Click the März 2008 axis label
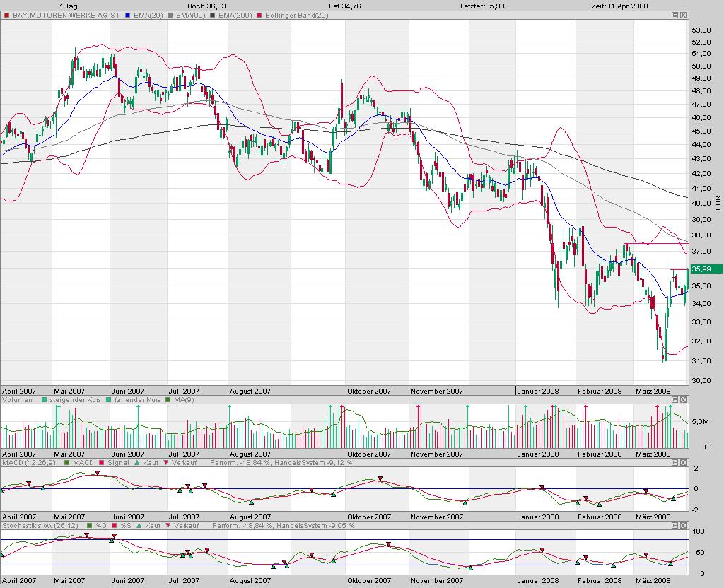Viewport: 724px width, 588px height. coord(654,390)
